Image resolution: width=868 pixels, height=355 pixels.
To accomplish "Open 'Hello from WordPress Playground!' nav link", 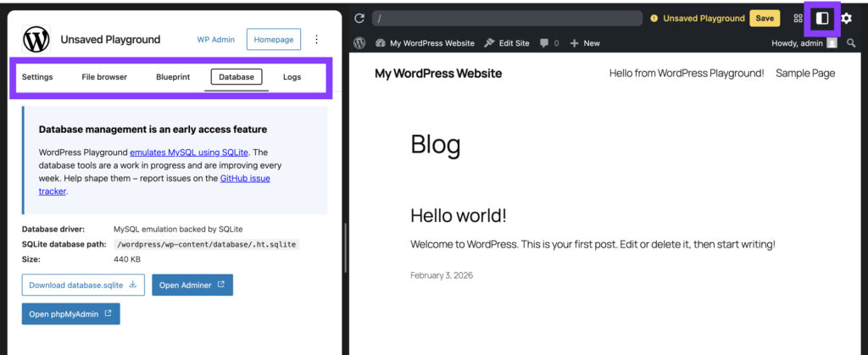I will (687, 73).
